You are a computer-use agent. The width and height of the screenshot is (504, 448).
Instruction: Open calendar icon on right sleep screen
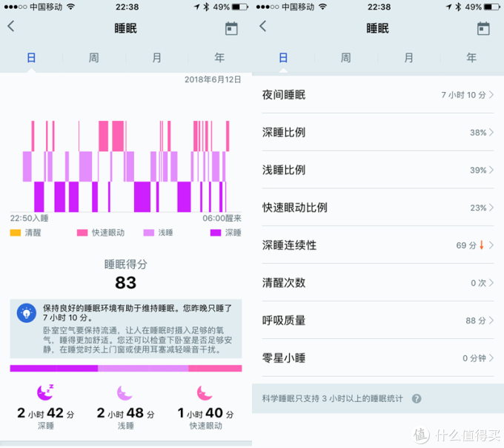click(483, 28)
